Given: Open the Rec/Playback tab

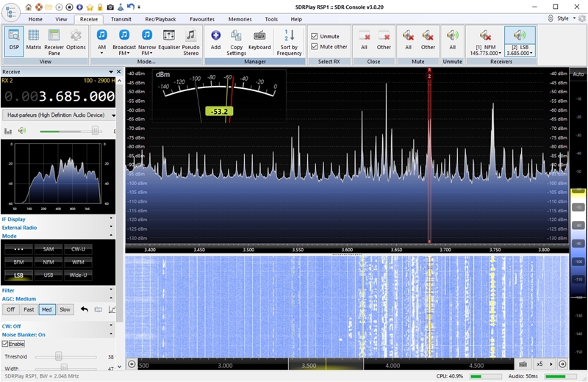Looking at the screenshot, I should (160, 19).
